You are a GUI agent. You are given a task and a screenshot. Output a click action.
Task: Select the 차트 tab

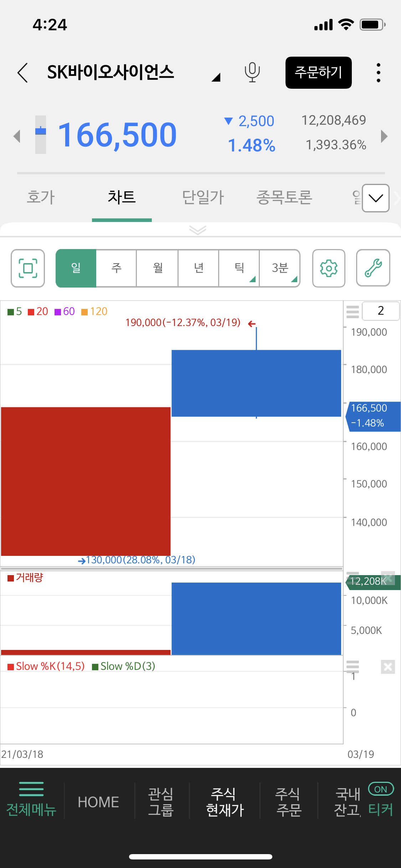(x=122, y=197)
